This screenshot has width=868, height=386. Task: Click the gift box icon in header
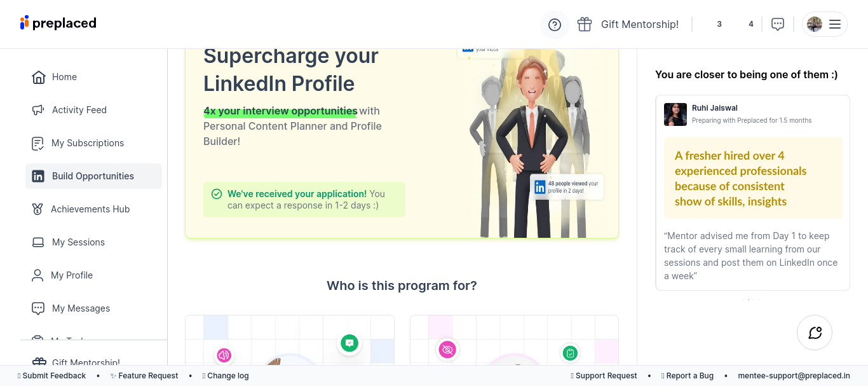[585, 24]
